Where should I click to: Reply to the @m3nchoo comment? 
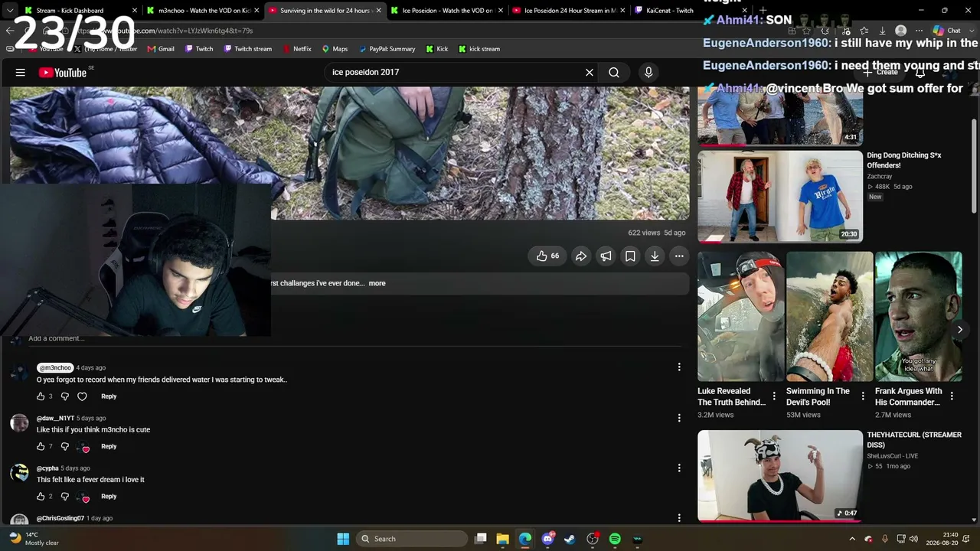(x=109, y=396)
